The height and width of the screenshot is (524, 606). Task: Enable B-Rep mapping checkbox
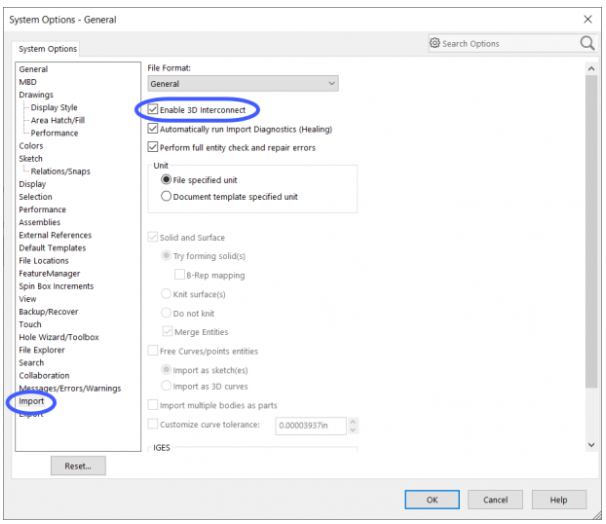pos(179,275)
